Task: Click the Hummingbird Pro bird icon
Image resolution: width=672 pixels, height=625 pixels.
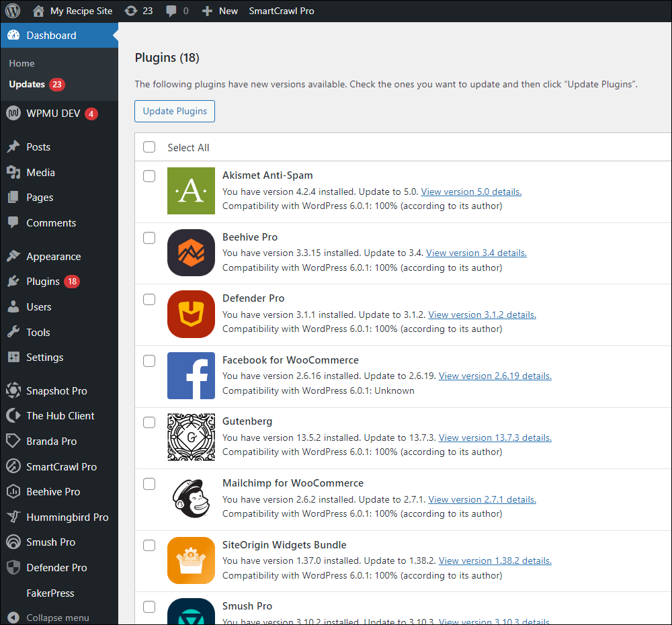Action: click(x=13, y=517)
